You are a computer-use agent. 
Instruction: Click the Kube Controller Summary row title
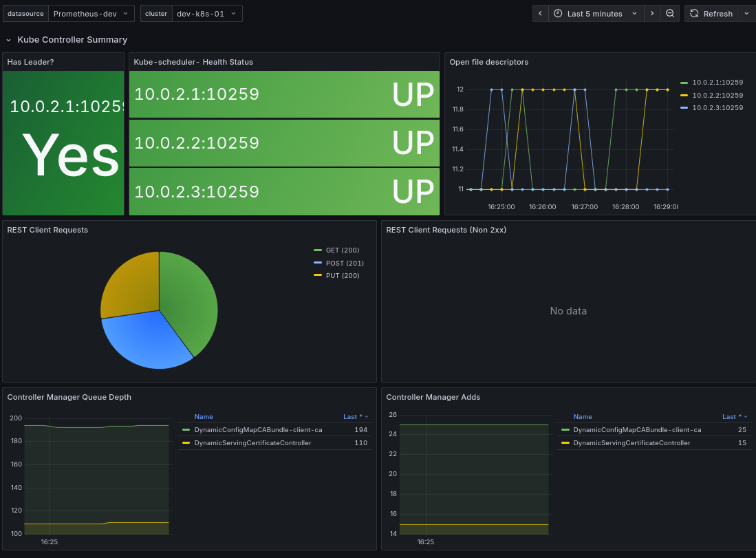pos(72,39)
